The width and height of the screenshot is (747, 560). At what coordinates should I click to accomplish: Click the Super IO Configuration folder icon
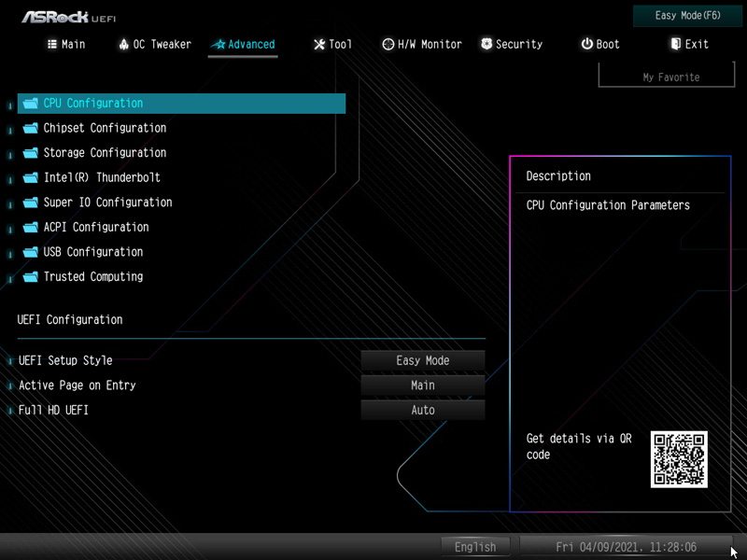click(31, 203)
